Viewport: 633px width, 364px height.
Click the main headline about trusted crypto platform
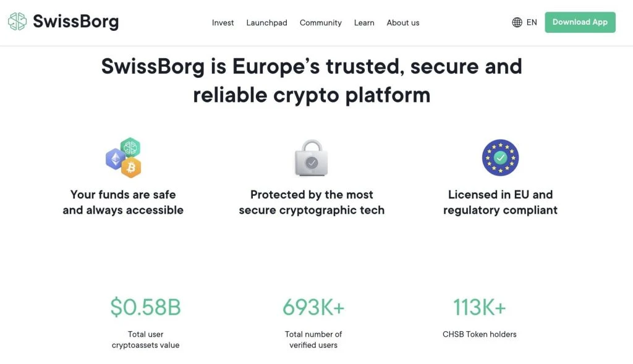pos(311,80)
